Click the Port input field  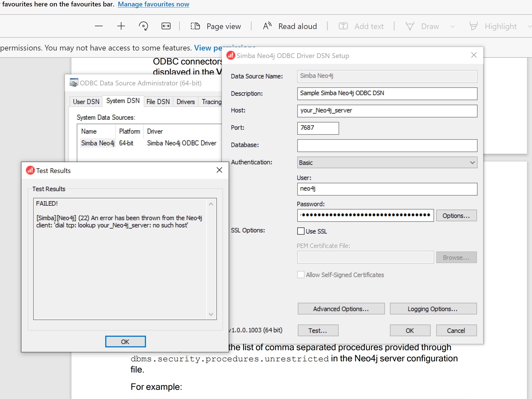[x=318, y=128]
